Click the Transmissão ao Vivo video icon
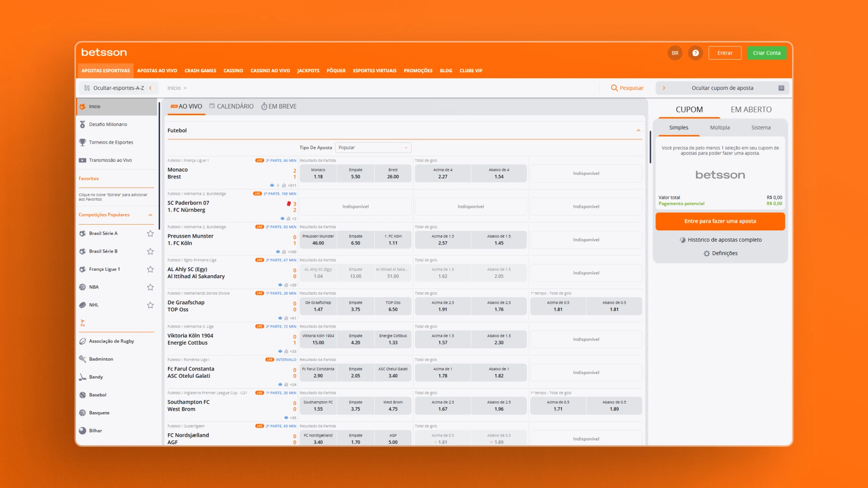868x488 pixels. click(82, 160)
